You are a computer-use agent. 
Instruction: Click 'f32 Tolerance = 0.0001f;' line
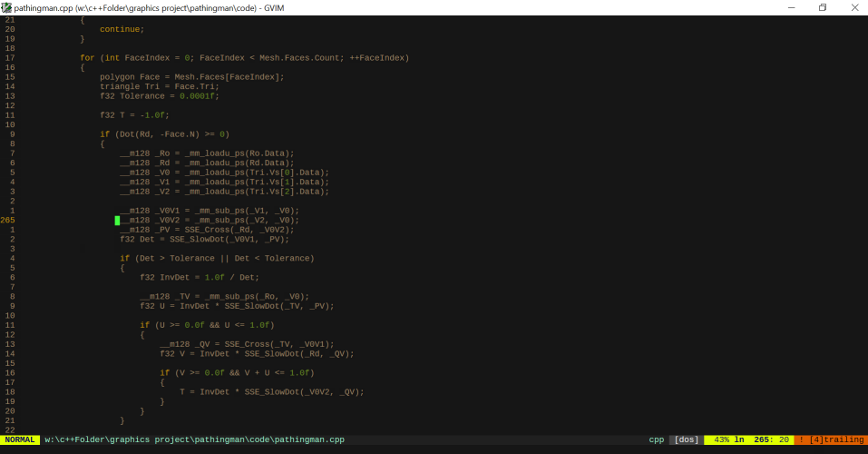pos(160,96)
